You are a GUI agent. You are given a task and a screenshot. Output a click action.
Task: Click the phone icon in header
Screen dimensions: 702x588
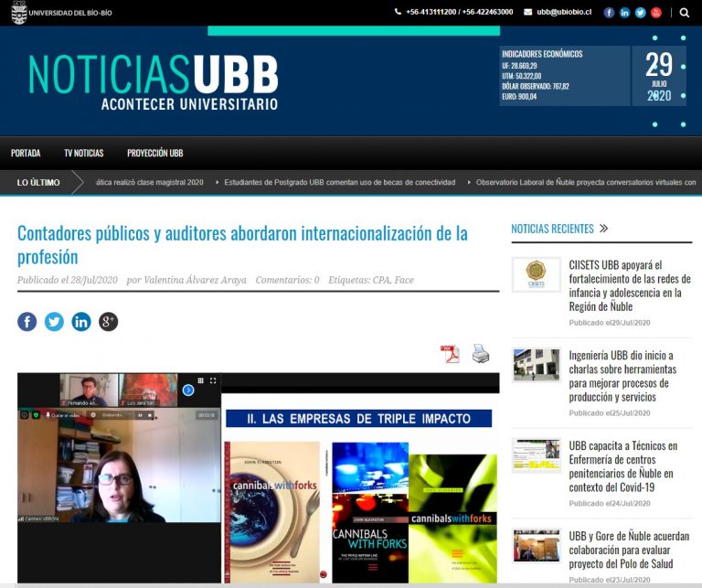click(x=398, y=12)
